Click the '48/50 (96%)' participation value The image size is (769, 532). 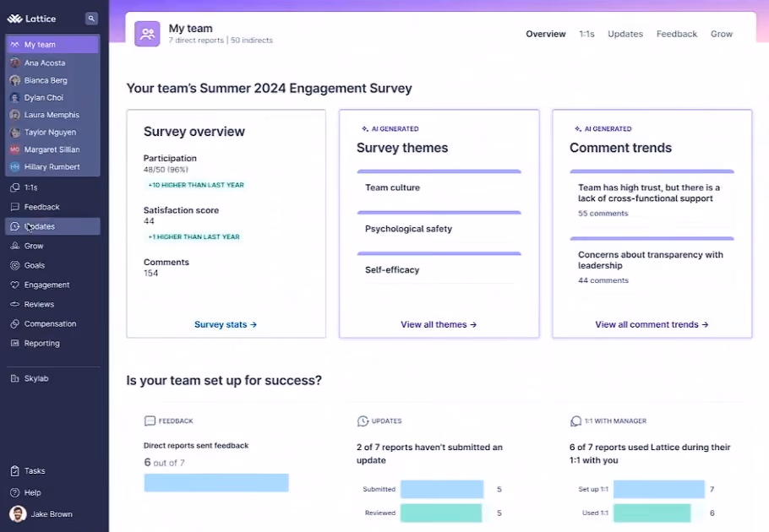point(166,170)
